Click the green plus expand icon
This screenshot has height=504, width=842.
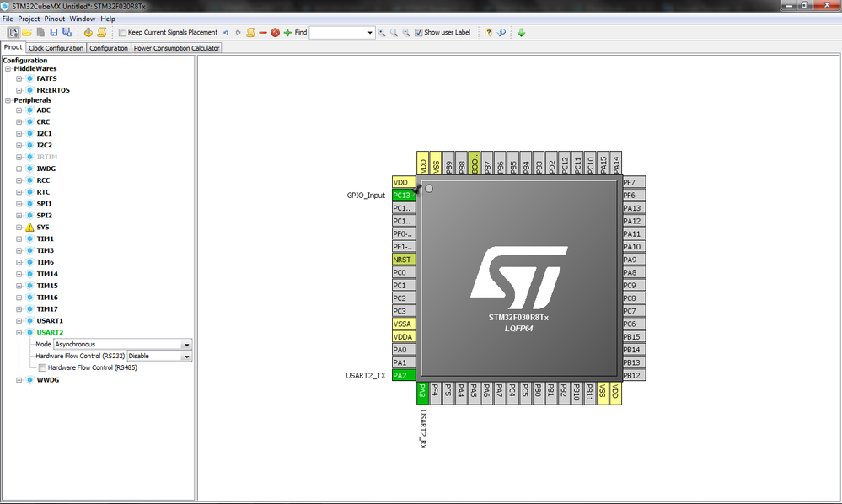287,33
